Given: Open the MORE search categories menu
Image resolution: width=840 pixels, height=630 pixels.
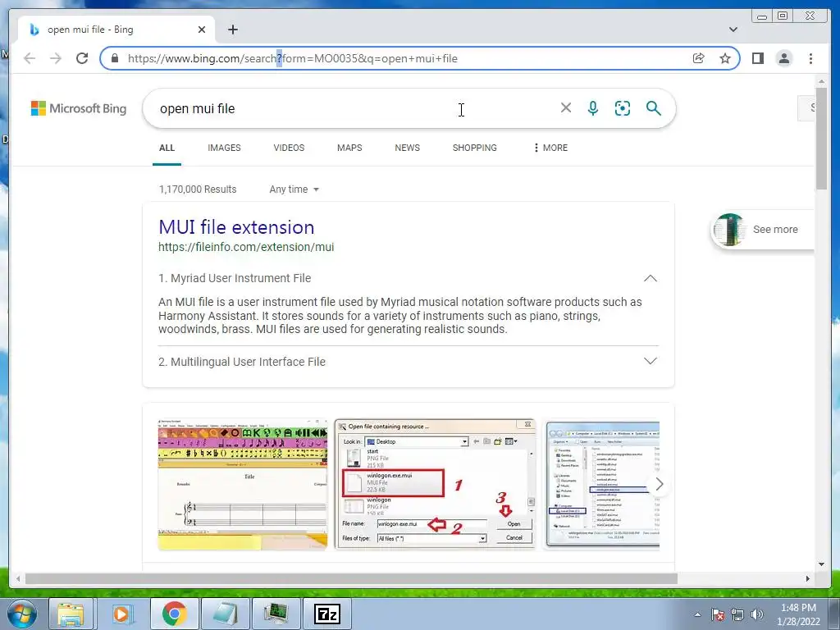Looking at the screenshot, I should pos(550,148).
